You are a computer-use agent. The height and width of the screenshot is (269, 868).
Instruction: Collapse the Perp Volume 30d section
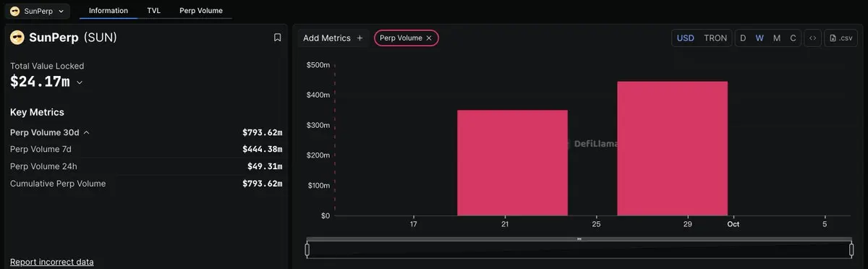tap(86, 132)
